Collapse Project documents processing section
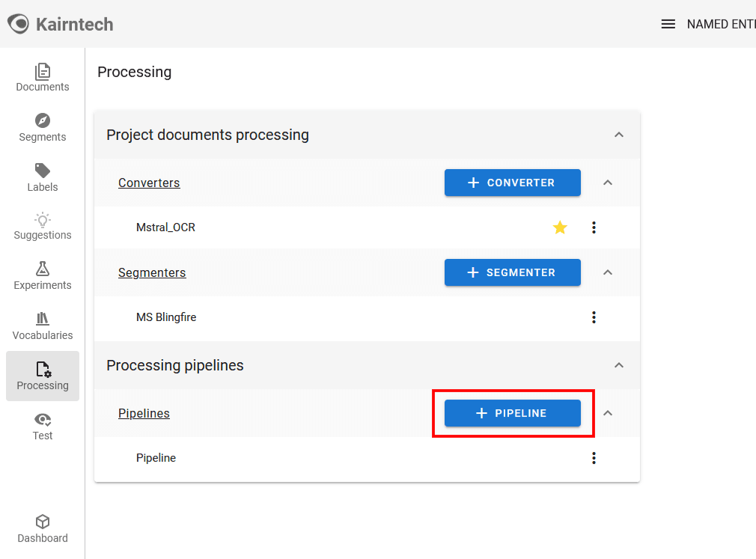The height and width of the screenshot is (559, 756). point(619,135)
